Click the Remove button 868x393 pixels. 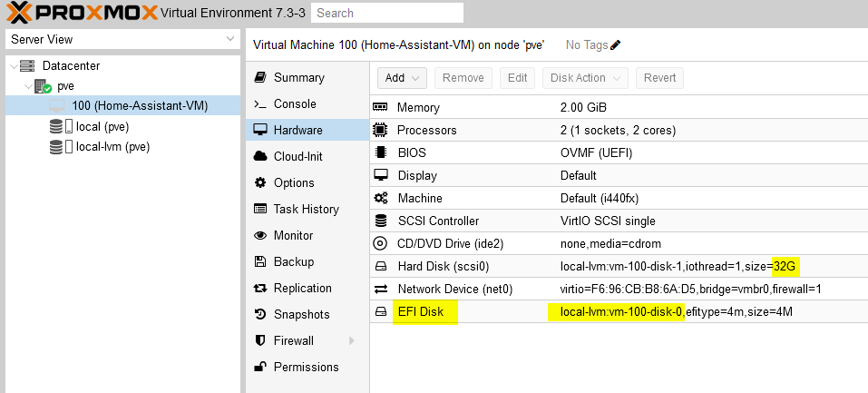[x=463, y=78]
